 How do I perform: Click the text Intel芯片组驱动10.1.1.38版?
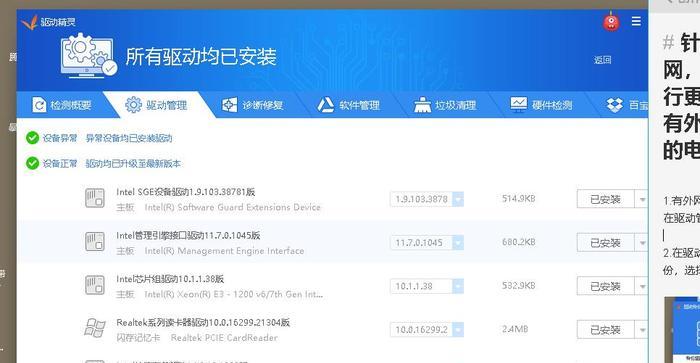[170, 279]
